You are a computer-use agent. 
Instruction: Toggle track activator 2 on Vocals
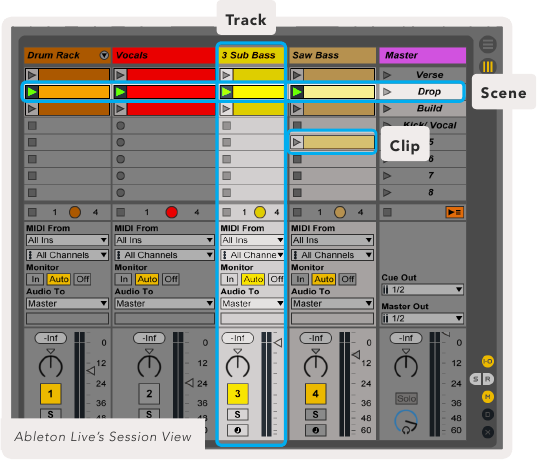pyautogui.click(x=149, y=394)
